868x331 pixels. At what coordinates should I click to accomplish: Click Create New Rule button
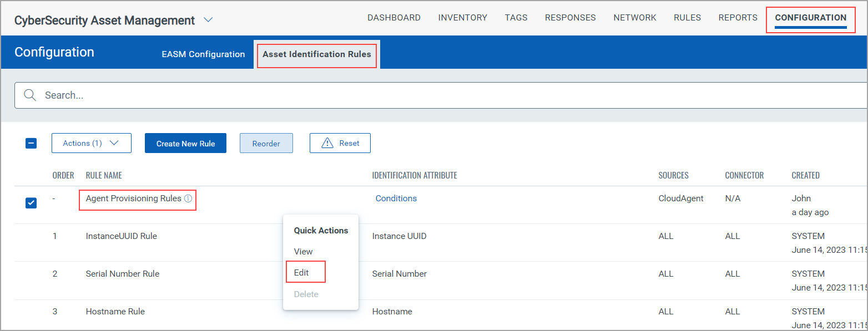(x=185, y=143)
